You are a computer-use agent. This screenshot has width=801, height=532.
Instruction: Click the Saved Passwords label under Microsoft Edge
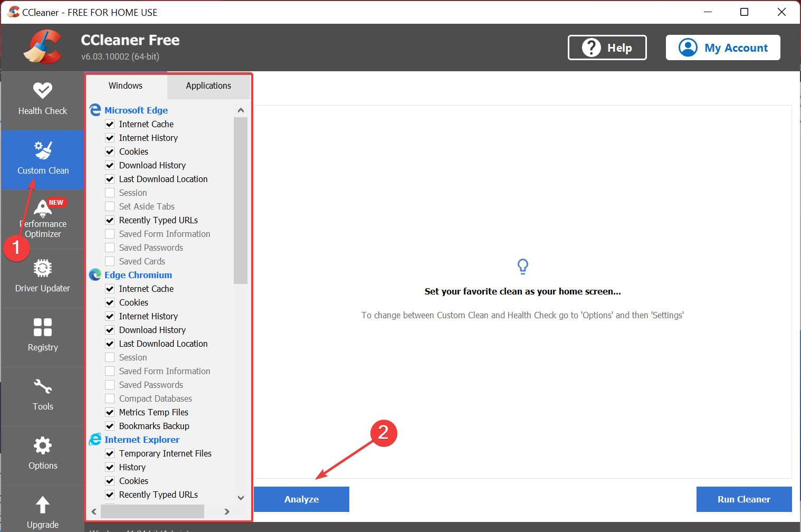[151, 248]
